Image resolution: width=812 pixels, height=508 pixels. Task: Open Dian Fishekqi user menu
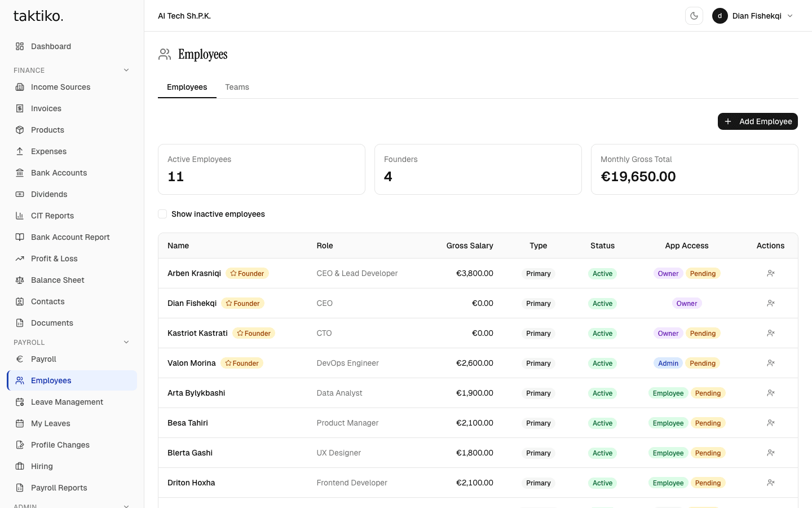click(753, 16)
